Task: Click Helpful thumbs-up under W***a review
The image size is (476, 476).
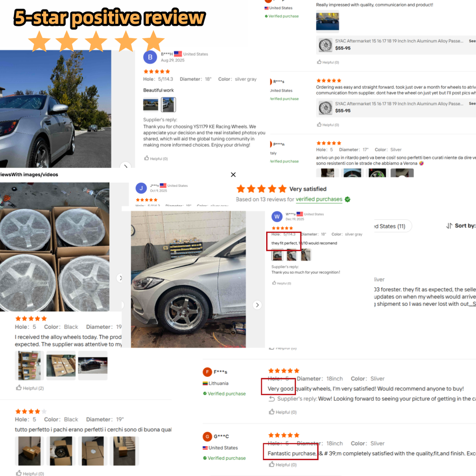Action: point(274,283)
